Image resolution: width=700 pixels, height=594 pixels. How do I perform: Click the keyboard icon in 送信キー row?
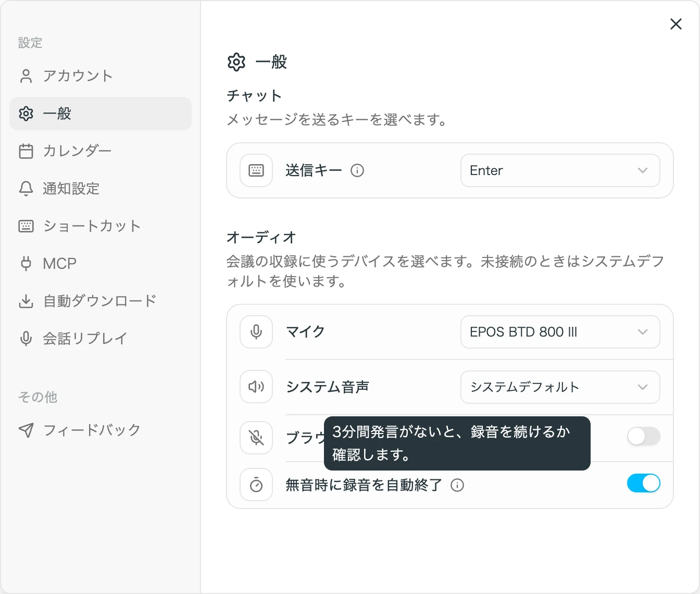click(x=256, y=170)
